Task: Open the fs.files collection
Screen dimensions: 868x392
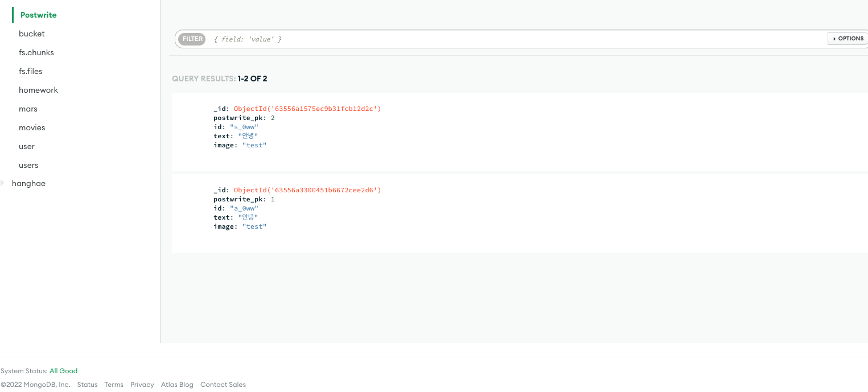Action: tap(31, 71)
